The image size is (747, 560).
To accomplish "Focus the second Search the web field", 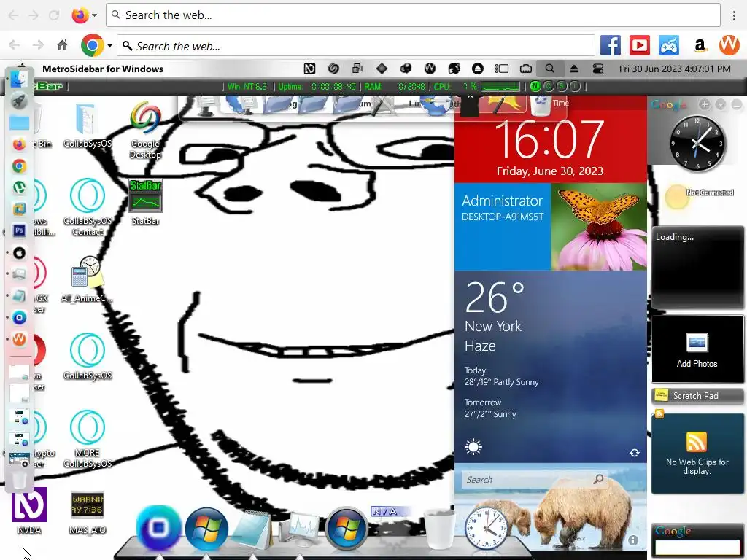I will pos(356,46).
